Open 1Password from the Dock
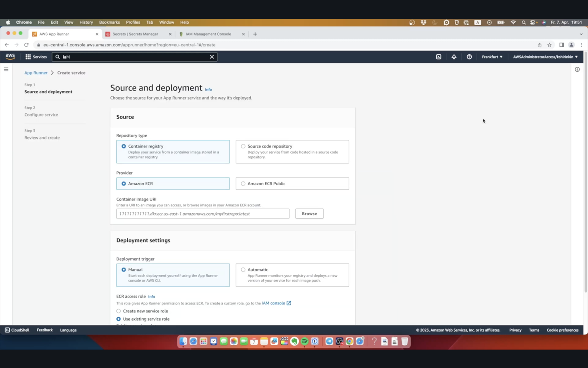The image size is (588, 368). click(315, 341)
